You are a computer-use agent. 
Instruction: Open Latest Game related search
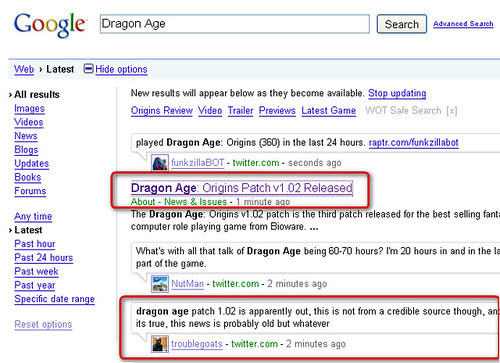click(329, 111)
